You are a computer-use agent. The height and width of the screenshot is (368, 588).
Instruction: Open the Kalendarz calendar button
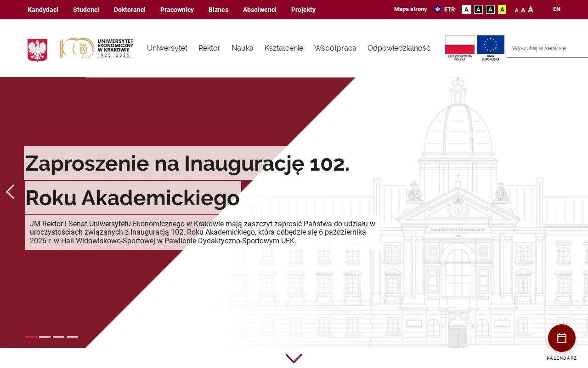pyautogui.click(x=561, y=338)
